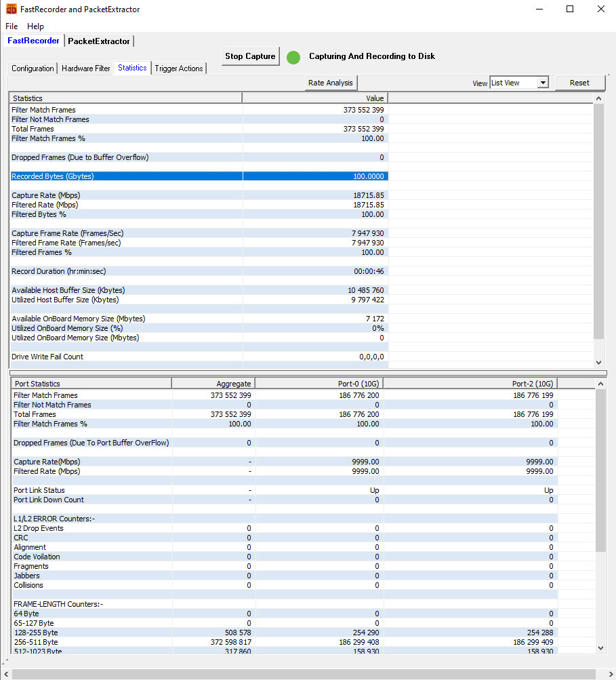Select the Filtered Frame Rate (Frames/sec) row

199,243
